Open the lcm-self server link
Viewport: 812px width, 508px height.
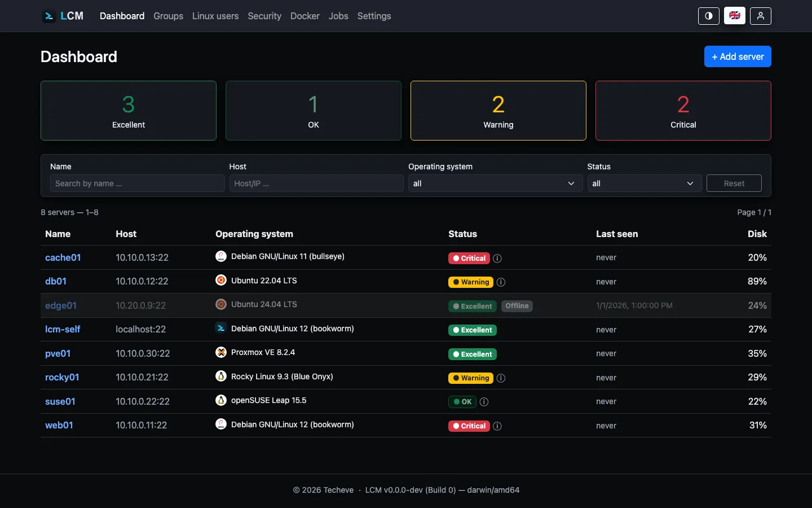[63, 329]
